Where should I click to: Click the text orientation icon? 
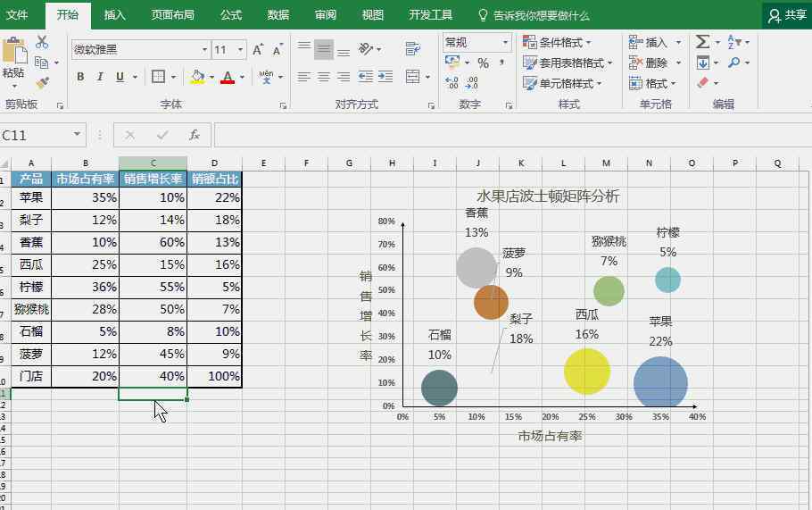(366, 49)
